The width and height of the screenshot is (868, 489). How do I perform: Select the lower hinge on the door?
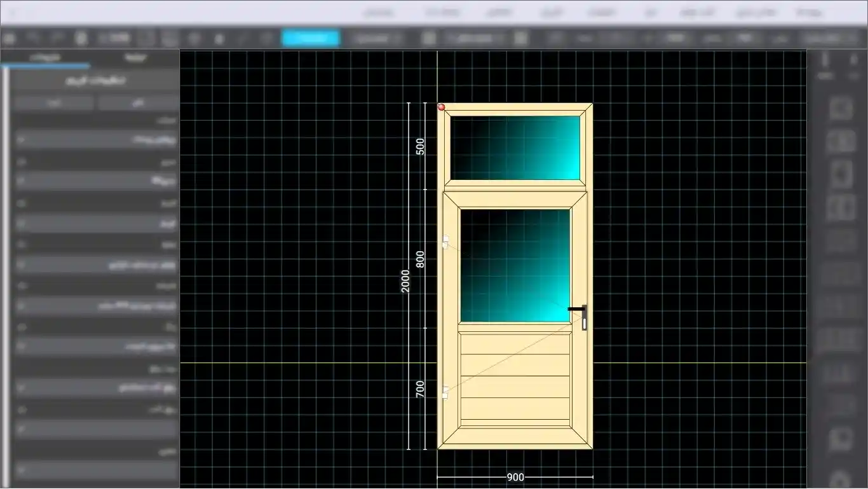click(x=445, y=392)
